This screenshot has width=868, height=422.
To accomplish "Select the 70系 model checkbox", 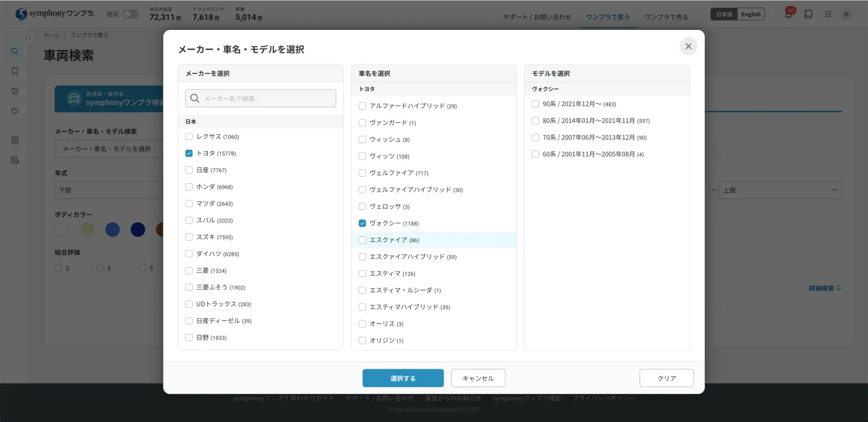I will 535,137.
